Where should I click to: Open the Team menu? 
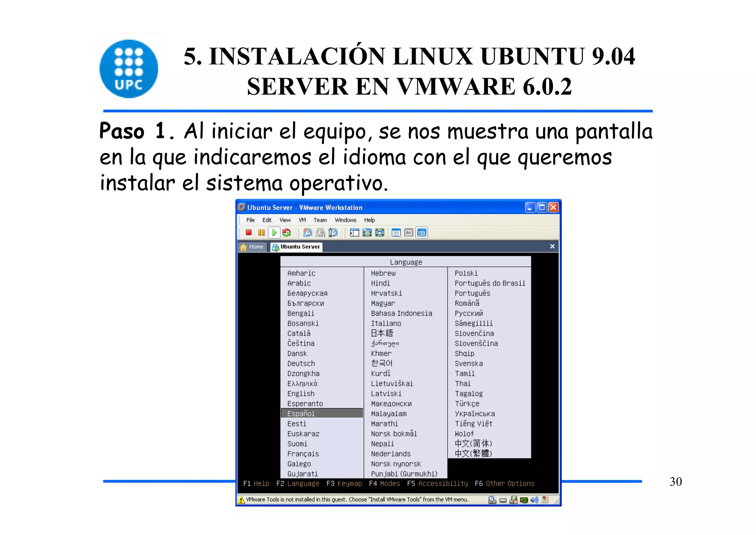(x=320, y=220)
